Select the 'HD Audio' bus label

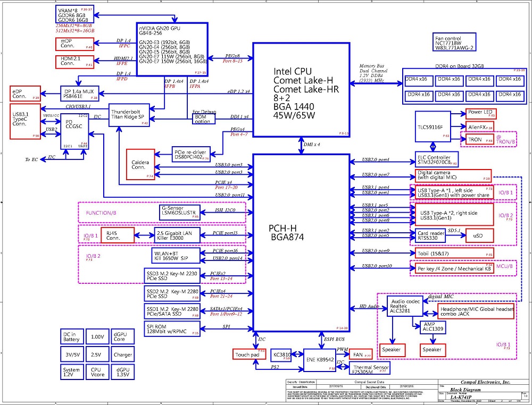[369, 307]
